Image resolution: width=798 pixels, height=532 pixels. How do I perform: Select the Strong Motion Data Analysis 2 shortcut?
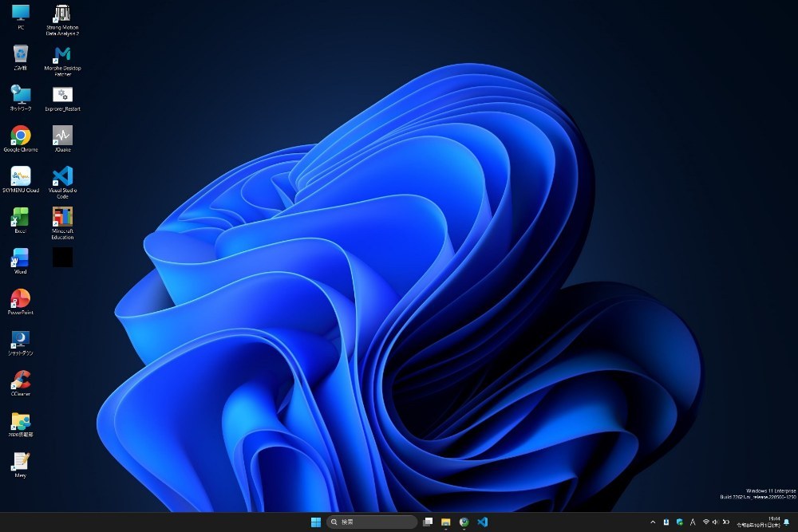click(x=62, y=21)
